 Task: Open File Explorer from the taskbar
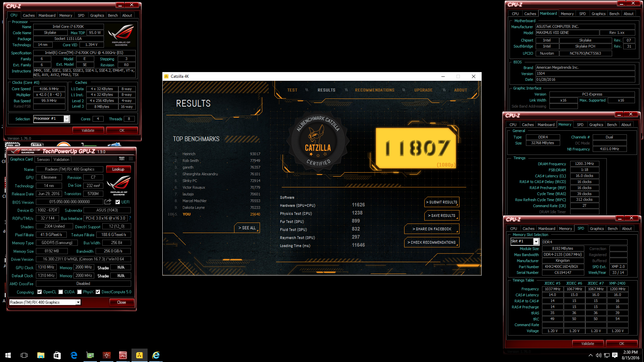point(41,355)
